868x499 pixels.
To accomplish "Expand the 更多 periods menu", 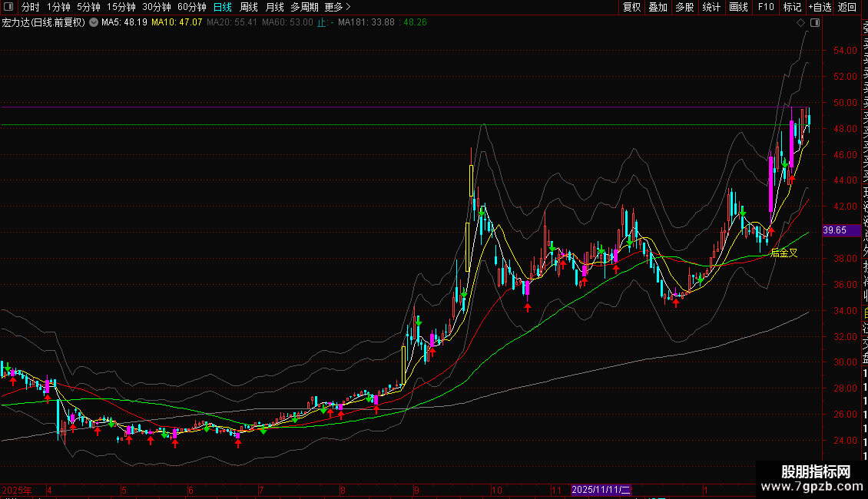I will (x=338, y=7).
